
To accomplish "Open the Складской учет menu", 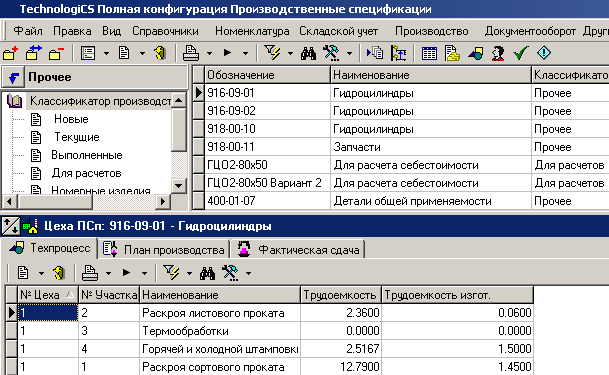I will tap(338, 31).
